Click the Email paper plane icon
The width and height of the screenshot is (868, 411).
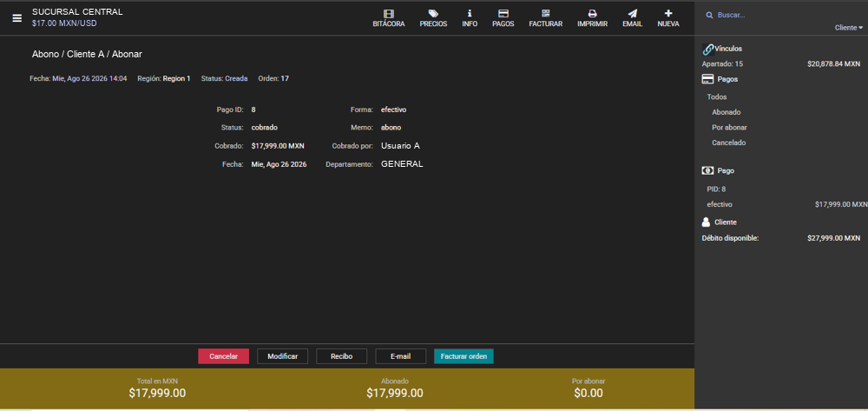(632, 14)
